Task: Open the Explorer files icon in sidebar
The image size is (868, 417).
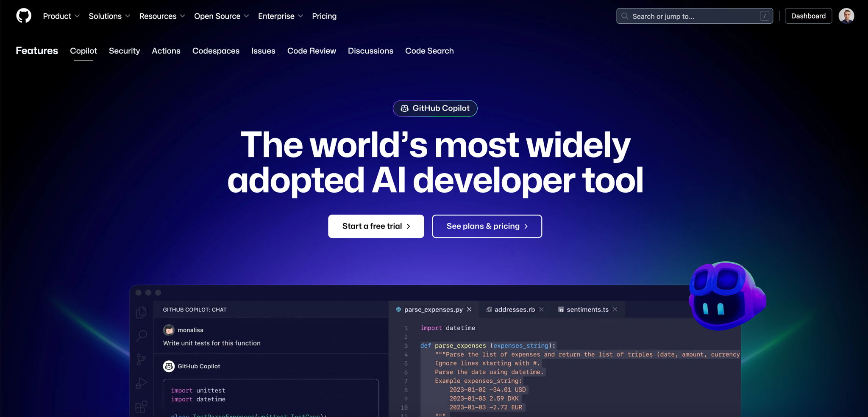Action: (x=141, y=312)
